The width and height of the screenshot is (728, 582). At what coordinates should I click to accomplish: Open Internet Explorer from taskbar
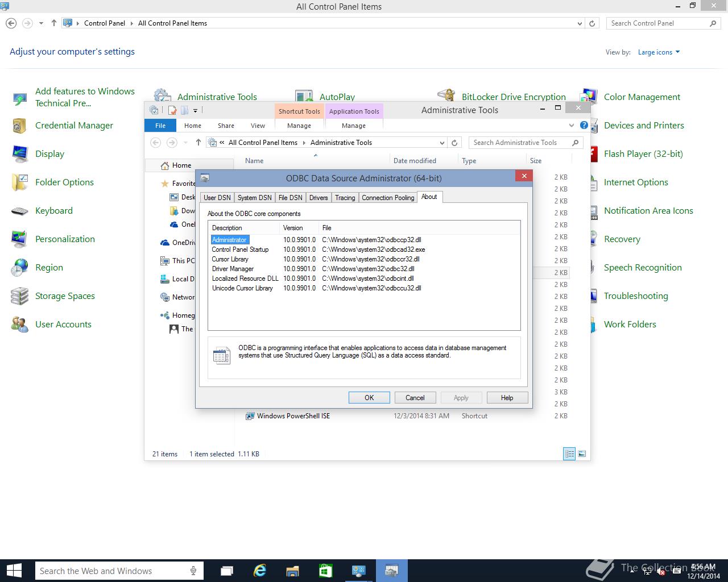point(260,571)
